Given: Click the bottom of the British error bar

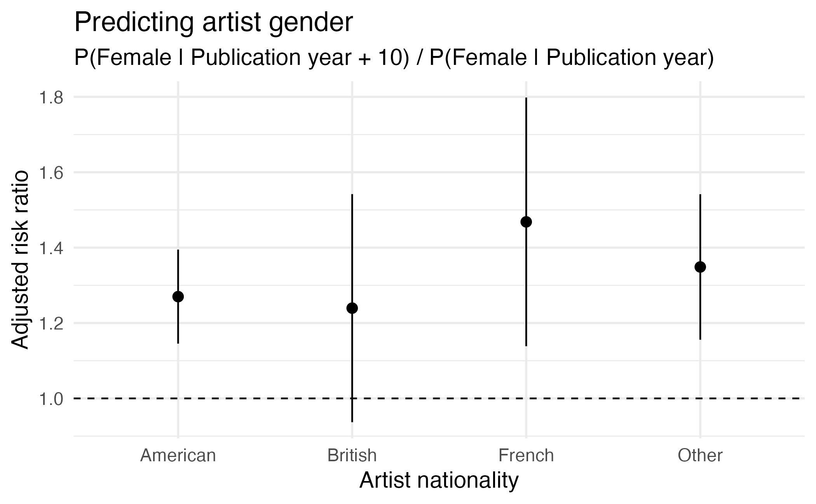Looking at the screenshot, I should click(x=352, y=421).
